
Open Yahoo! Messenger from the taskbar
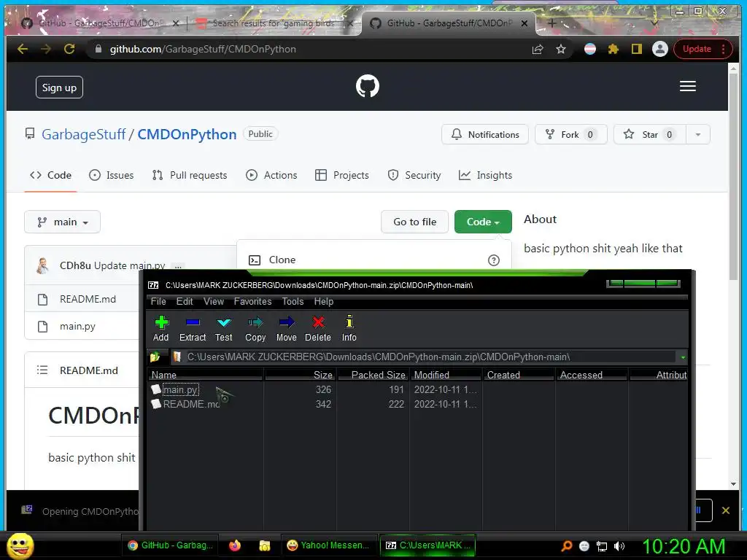click(328, 545)
